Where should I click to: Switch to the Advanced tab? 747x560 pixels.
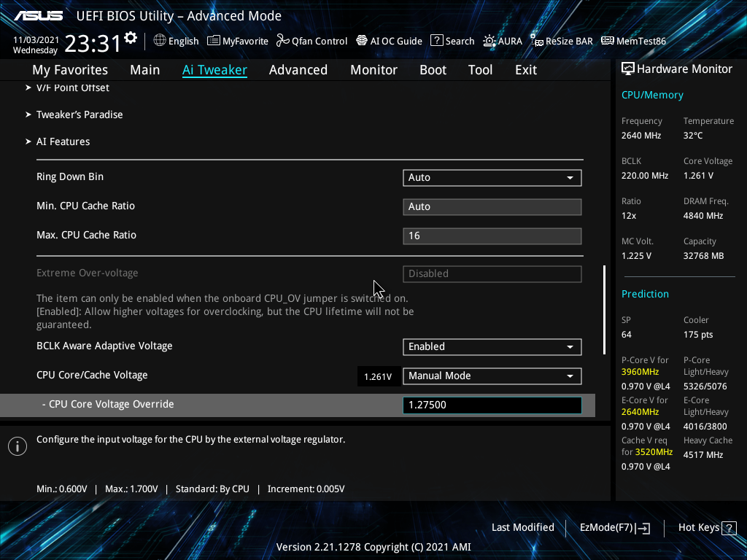point(298,70)
